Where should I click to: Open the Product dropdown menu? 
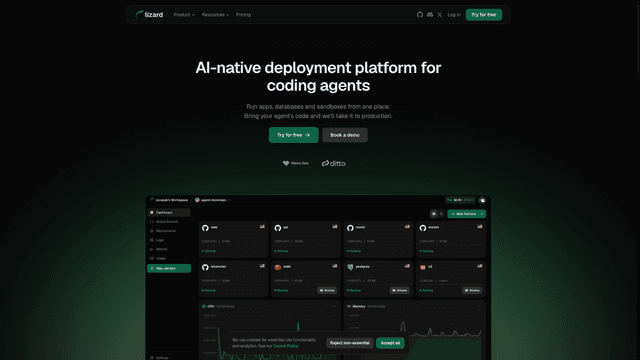point(184,15)
